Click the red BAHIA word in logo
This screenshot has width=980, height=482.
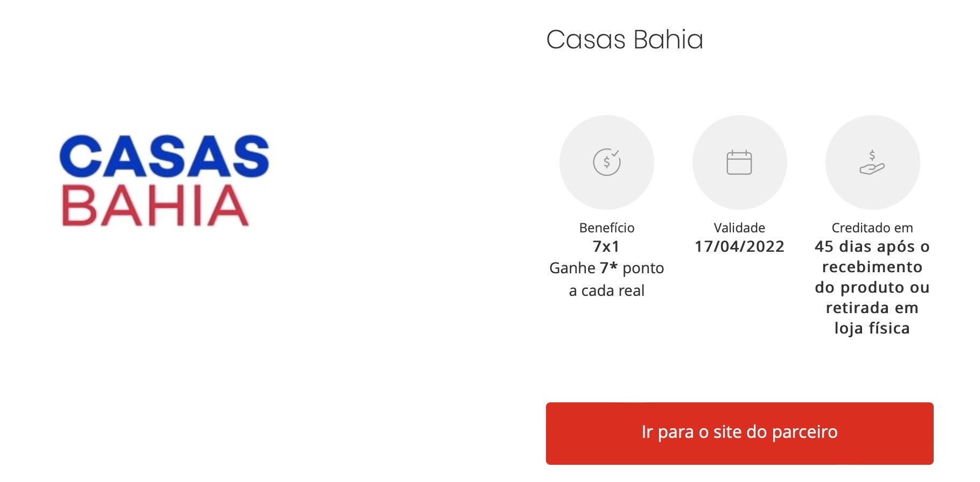tap(155, 205)
